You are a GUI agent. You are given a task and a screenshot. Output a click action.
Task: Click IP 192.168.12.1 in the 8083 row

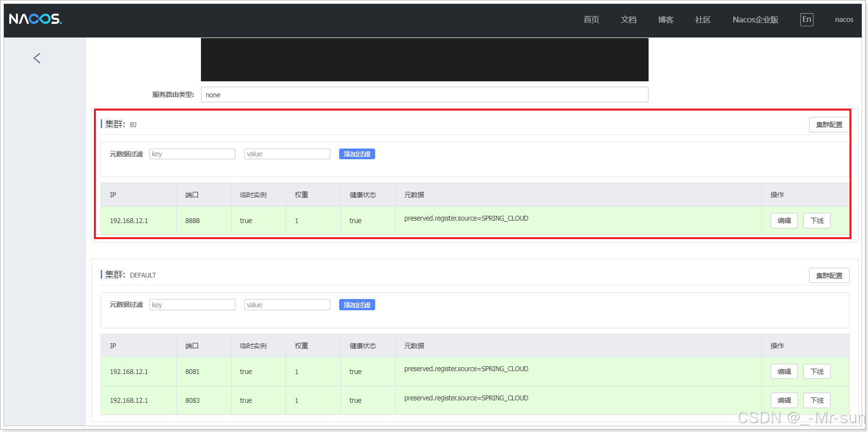click(129, 400)
